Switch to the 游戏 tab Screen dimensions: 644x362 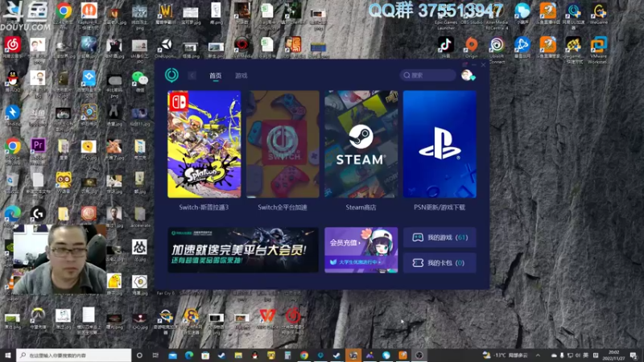241,76
